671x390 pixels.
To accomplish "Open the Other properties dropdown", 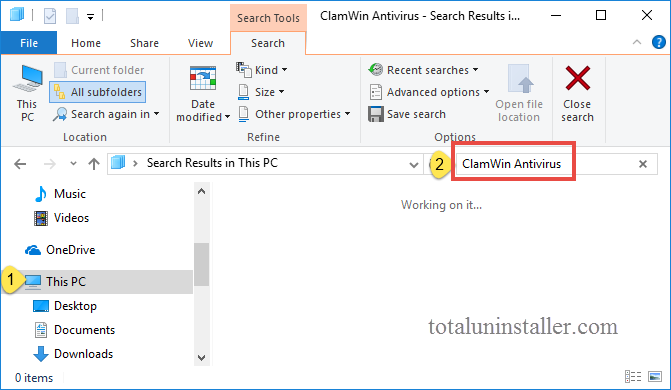I will point(294,114).
